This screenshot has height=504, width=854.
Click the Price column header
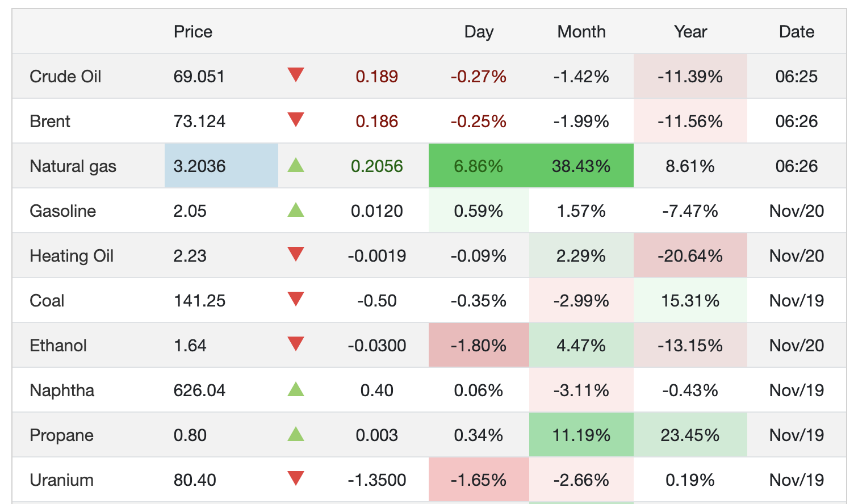click(x=193, y=32)
